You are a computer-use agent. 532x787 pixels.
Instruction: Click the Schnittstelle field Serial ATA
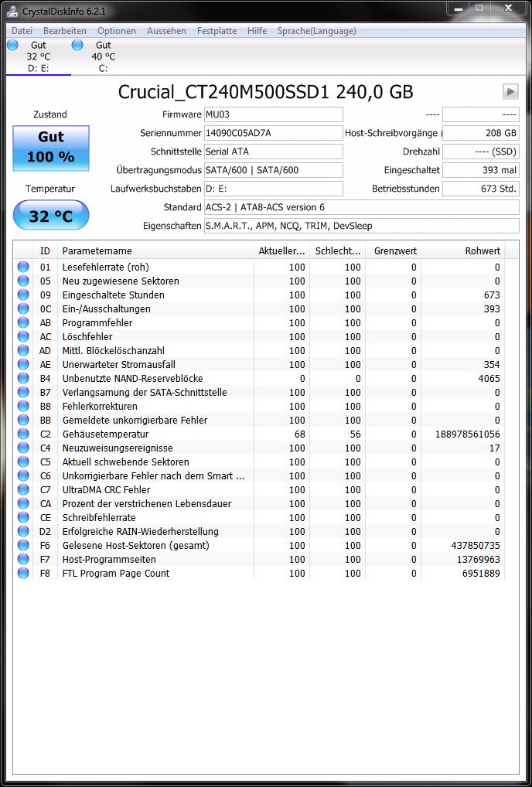click(x=274, y=152)
